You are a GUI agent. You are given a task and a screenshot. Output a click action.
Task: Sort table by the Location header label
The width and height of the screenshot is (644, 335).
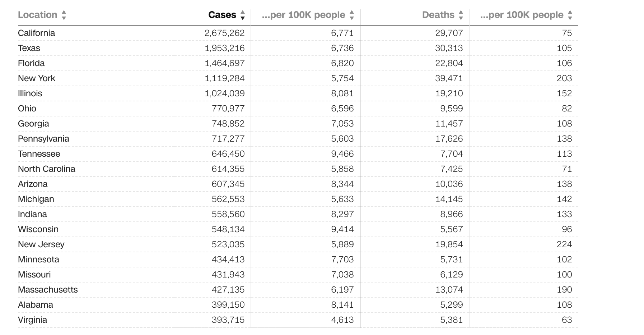tap(37, 15)
